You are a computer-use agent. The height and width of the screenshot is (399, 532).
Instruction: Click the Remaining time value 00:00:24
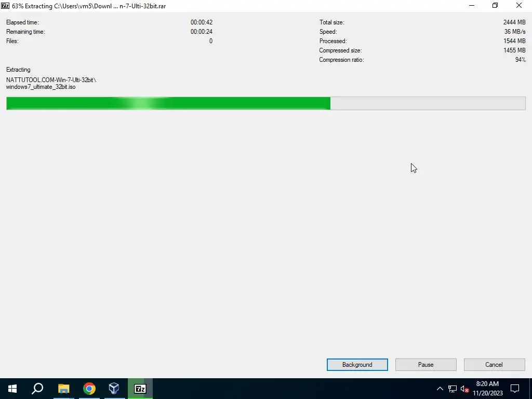[x=202, y=32]
